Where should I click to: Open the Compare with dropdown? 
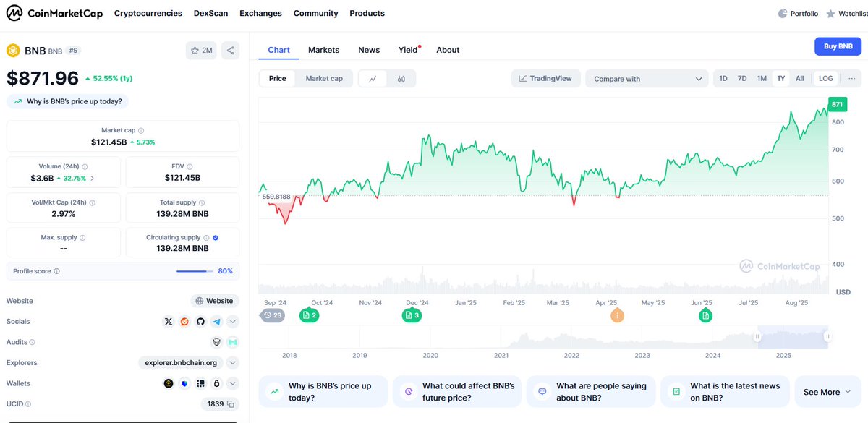click(x=647, y=79)
